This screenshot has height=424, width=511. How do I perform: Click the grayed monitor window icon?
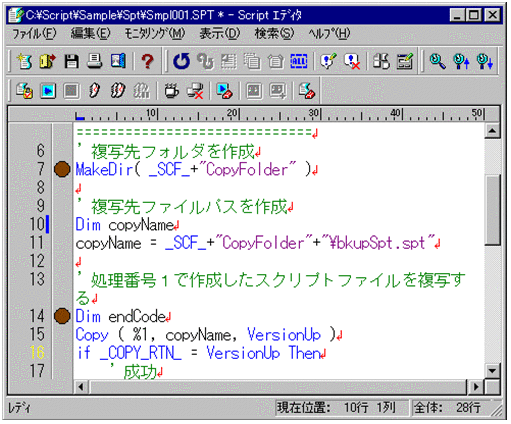point(254,91)
